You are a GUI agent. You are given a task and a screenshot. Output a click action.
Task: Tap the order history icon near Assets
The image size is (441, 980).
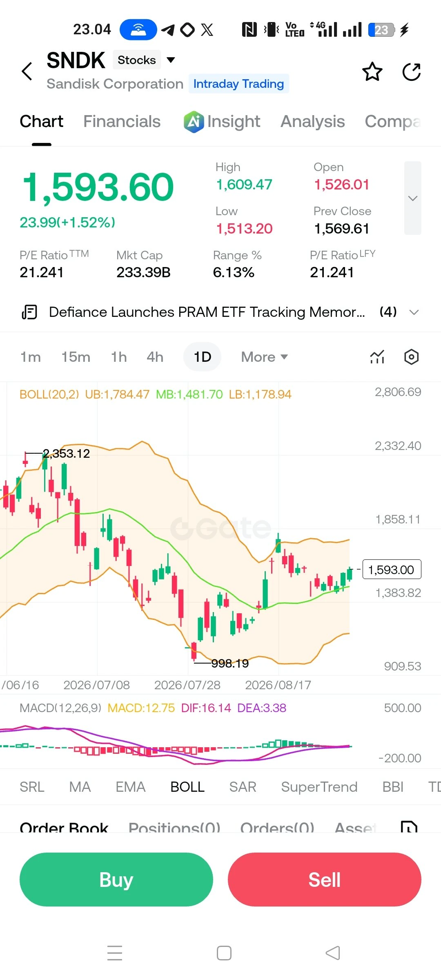coord(409,826)
